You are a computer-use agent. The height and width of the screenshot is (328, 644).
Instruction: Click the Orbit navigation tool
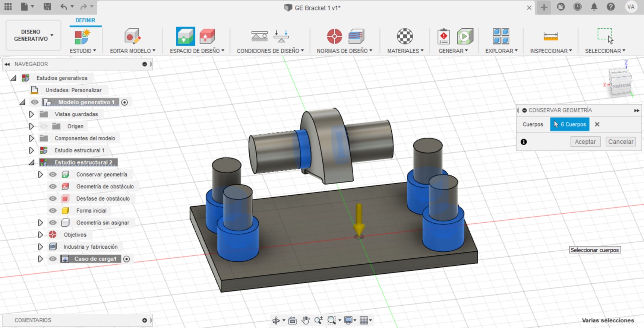276,320
